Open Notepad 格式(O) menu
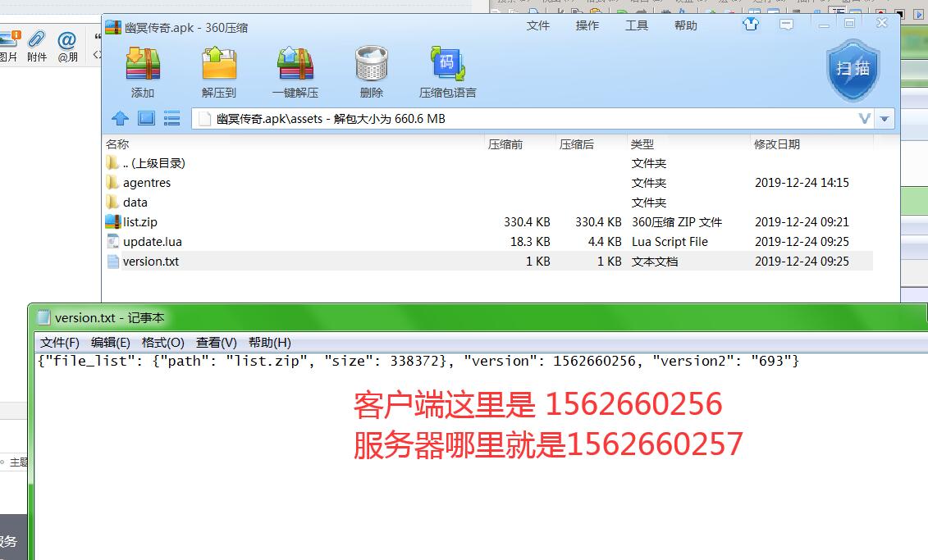Screen dimensions: 928x560 pyautogui.click(x=162, y=343)
